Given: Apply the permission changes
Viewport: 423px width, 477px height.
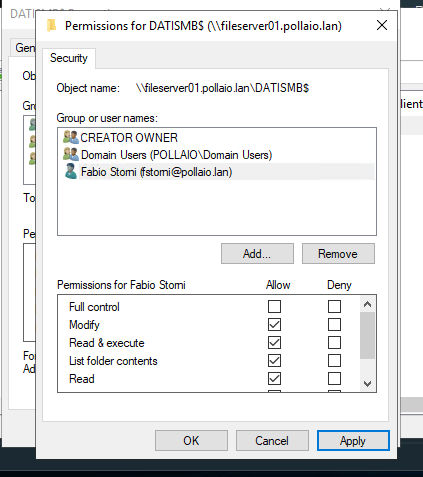Looking at the screenshot, I should click(353, 441).
